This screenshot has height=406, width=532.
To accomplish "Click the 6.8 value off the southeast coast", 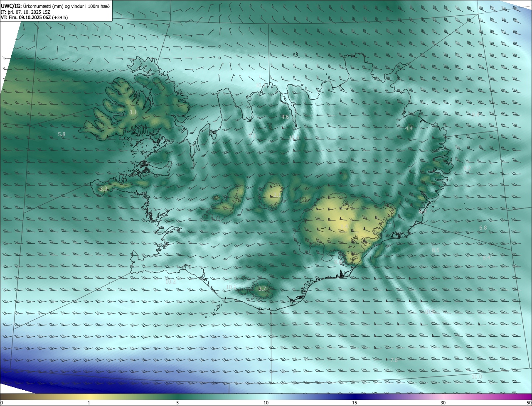I will click(x=483, y=227).
